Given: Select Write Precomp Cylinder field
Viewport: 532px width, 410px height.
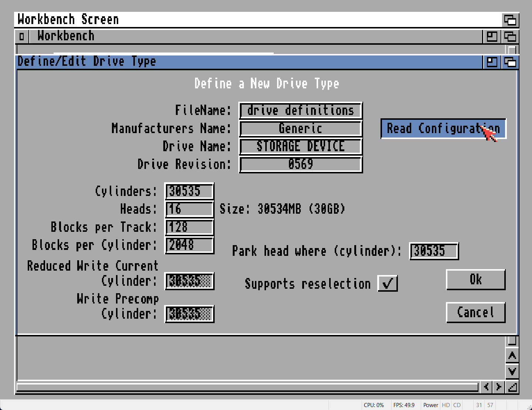Looking at the screenshot, I should (x=189, y=314).
